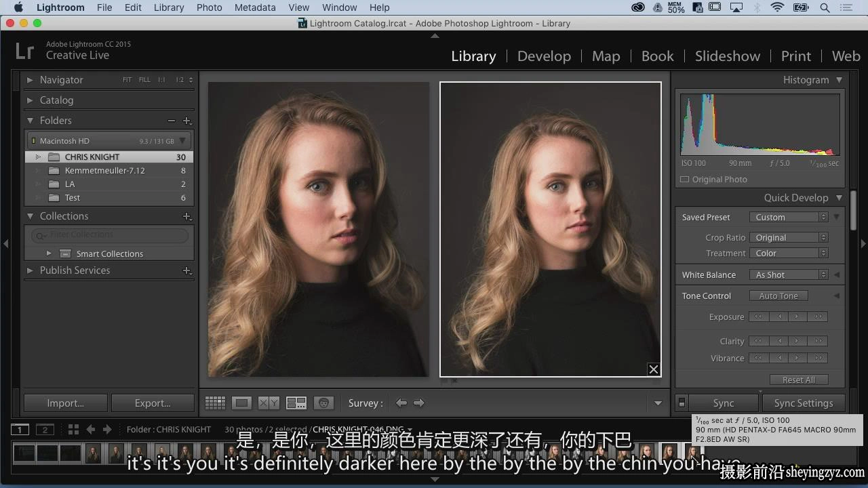This screenshot has height=488, width=868.
Task: Switch to Grid view
Action: coord(215,403)
